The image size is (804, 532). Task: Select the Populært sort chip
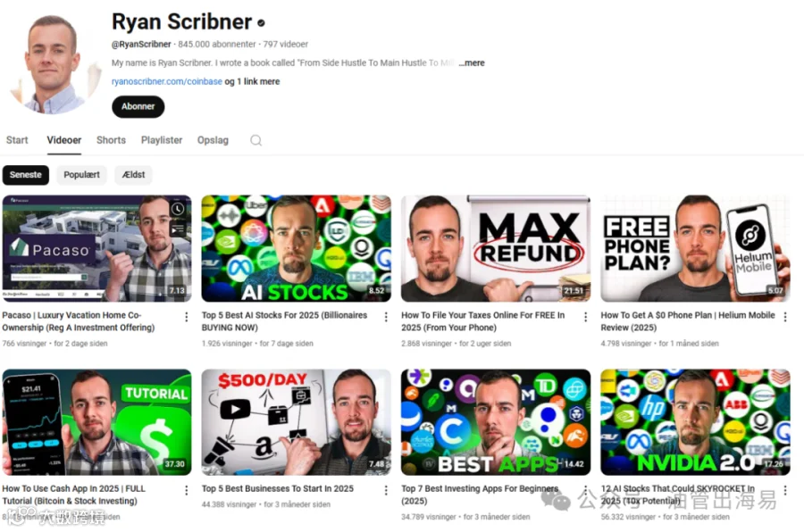[x=81, y=175]
